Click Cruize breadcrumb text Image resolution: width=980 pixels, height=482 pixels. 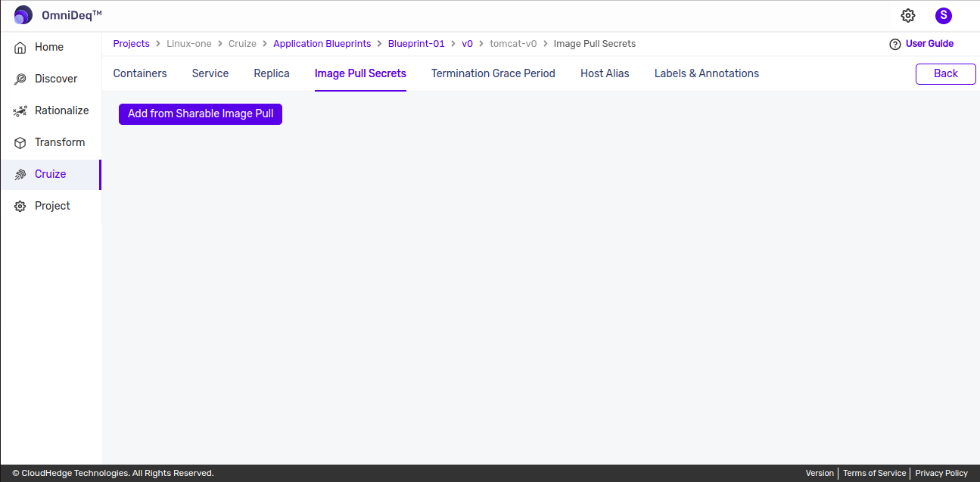pos(242,44)
